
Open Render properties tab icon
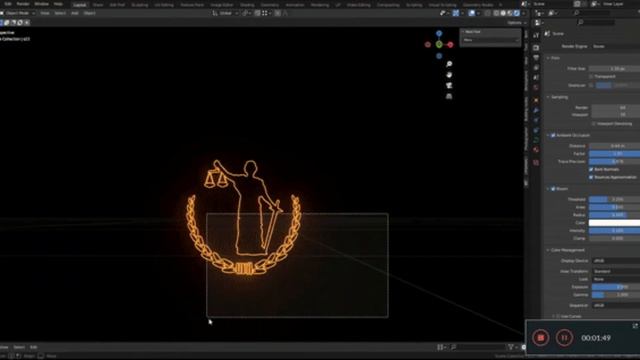(536, 48)
